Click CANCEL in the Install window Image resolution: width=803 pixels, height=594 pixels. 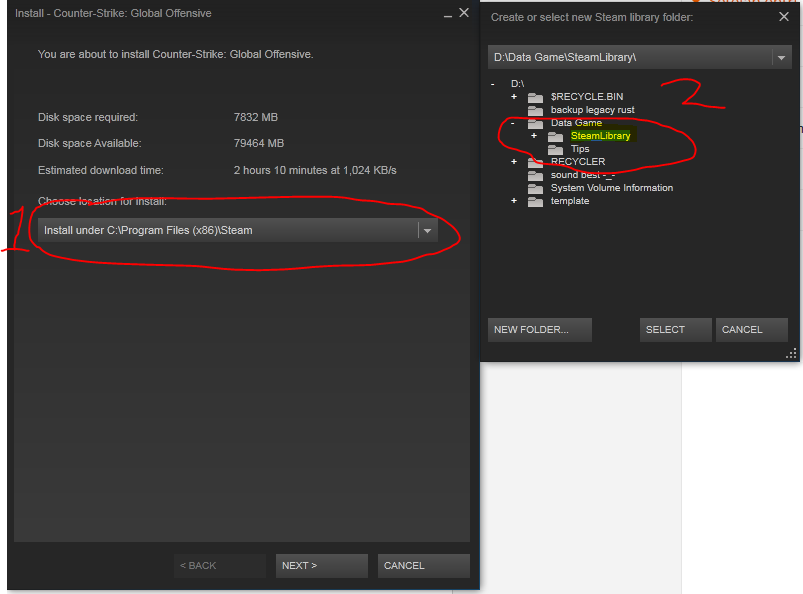[424, 566]
